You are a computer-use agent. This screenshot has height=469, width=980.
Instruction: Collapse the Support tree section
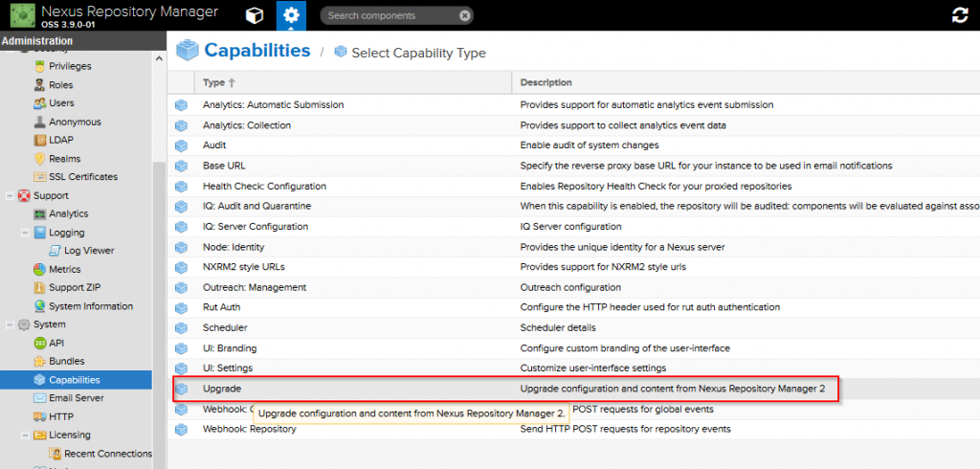[x=10, y=196]
